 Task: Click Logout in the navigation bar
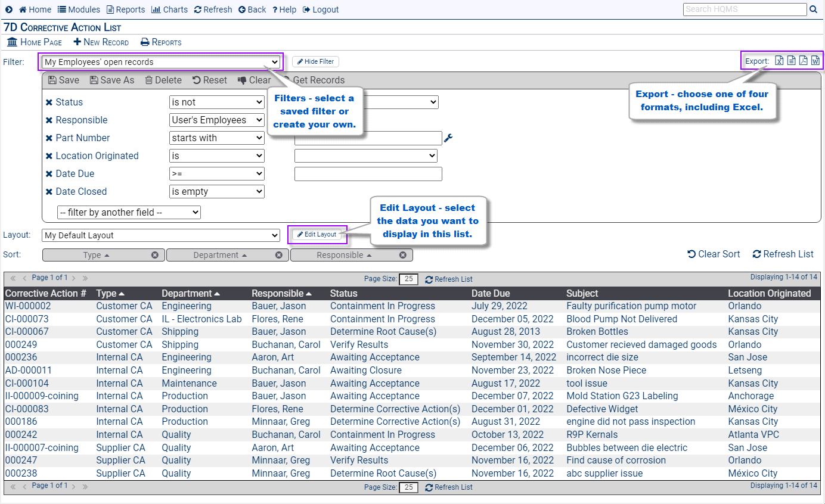click(x=320, y=9)
